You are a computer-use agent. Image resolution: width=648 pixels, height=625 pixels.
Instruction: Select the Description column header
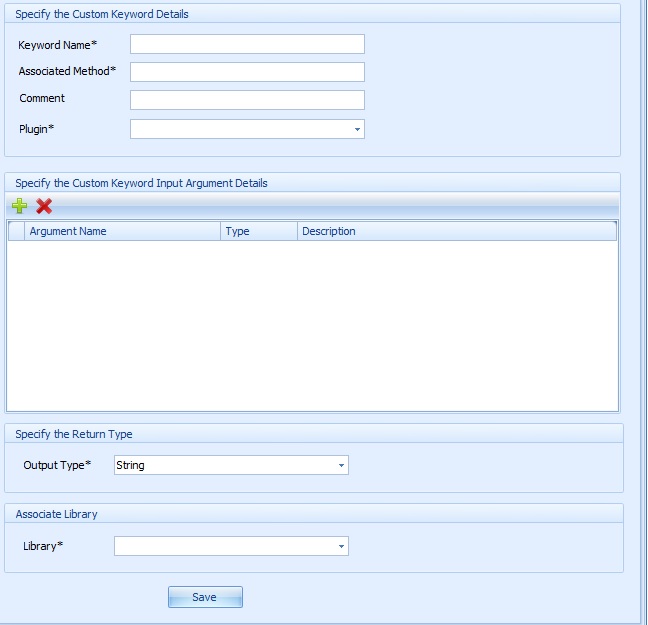point(457,231)
